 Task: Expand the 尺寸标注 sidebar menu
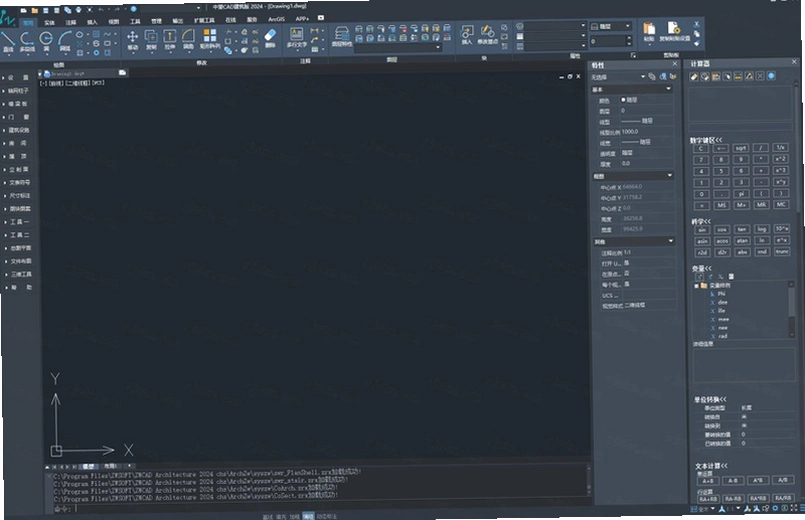[18, 196]
